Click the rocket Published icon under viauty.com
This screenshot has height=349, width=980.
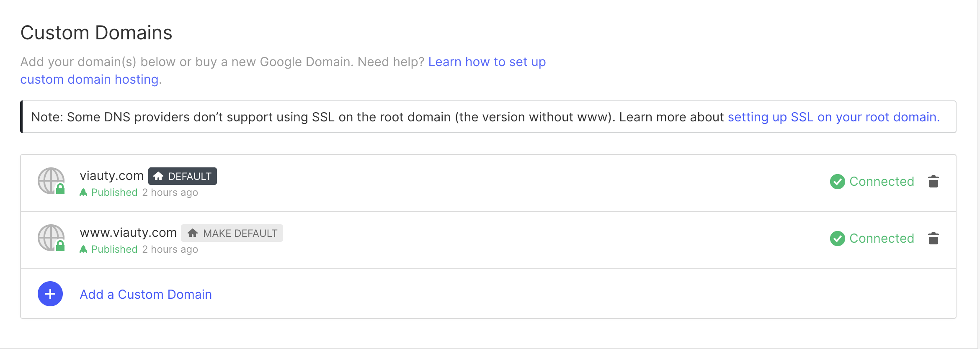coord(84,192)
